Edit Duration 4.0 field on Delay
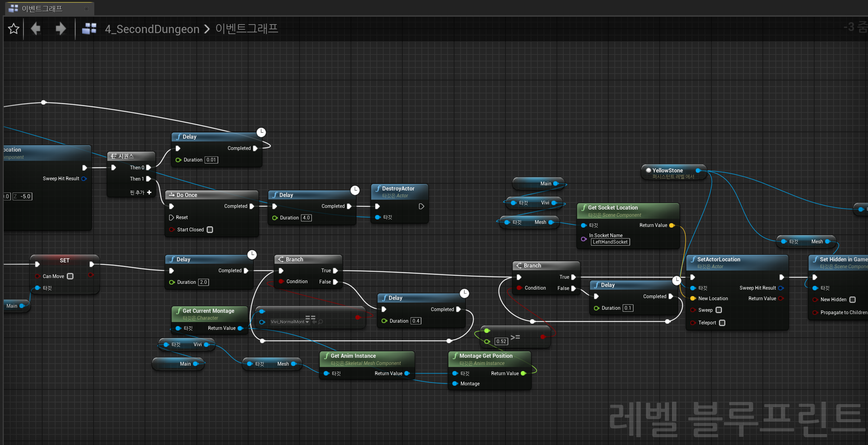The width and height of the screenshot is (868, 445). tap(306, 218)
